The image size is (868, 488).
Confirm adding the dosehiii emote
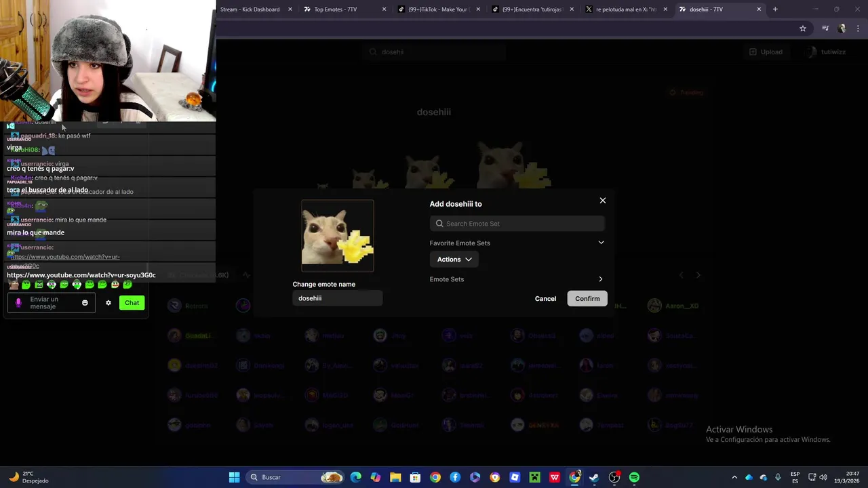(587, 299)
